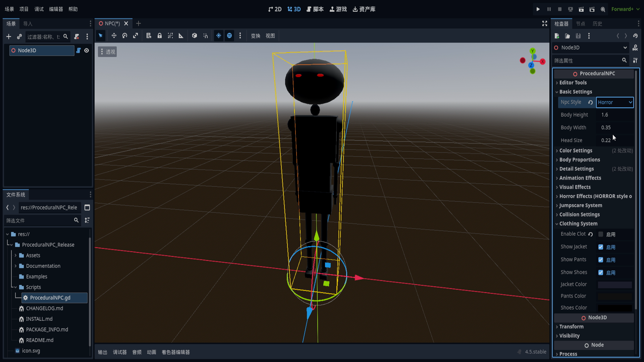Viewport: 644px width, 362px height.
Task: Toggle the preview sun light icon
Action: tap(219, 36)
